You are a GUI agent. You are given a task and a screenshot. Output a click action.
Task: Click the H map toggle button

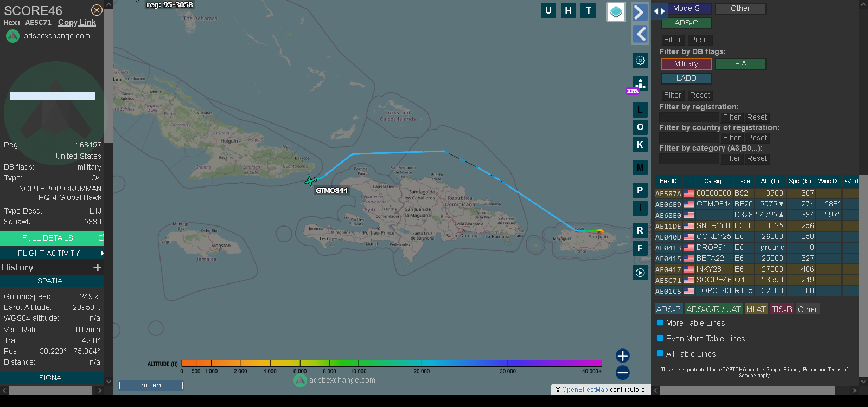[569, 10]
